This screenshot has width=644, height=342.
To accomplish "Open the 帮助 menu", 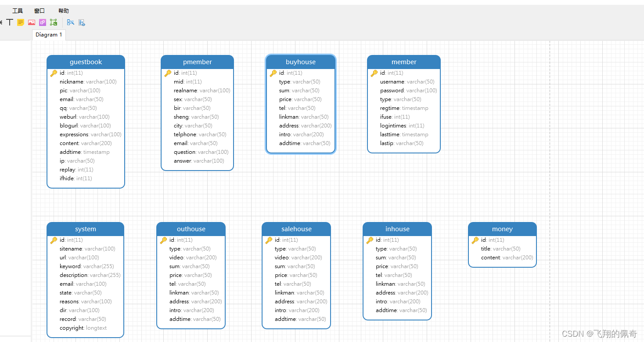I will [64, 11].
